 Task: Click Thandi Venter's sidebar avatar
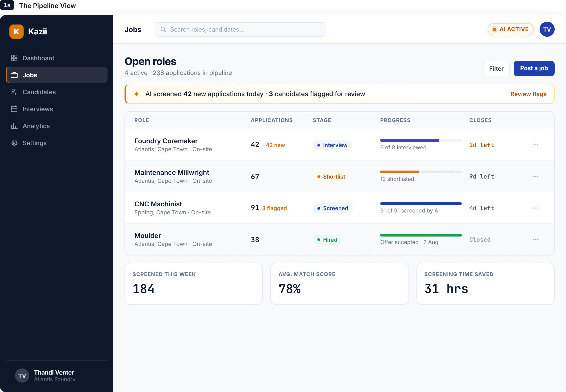pyautogui.click(x=22, y=376)
